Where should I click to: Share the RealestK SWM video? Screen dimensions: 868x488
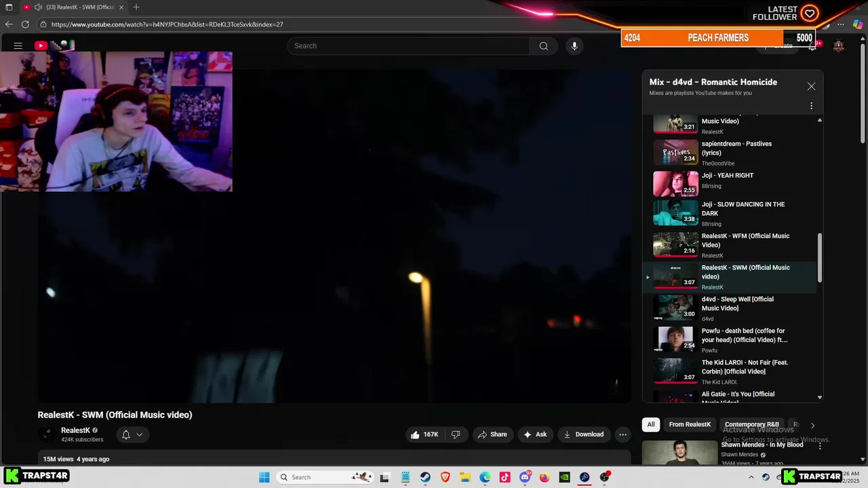(492, 434)
